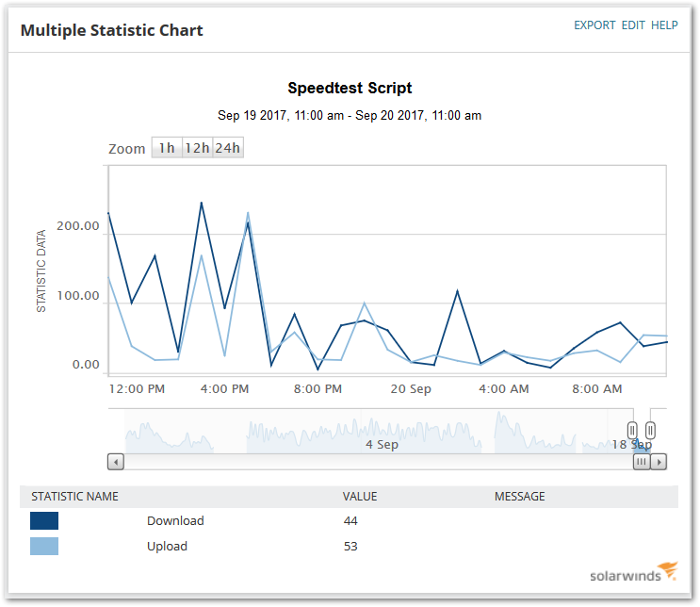Click the EXPORT link
The width and height of the screenshot is (700, 607).
(594, 25)
